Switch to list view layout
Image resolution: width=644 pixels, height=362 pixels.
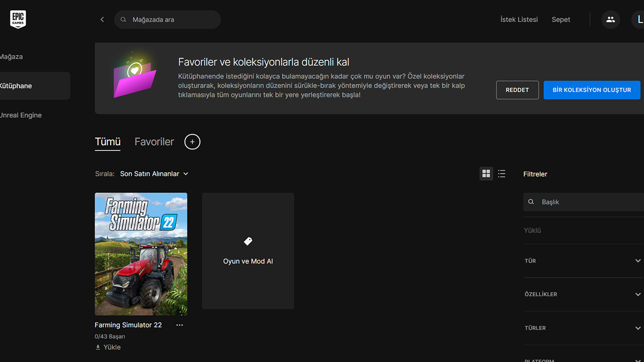(x=502, y=173)
